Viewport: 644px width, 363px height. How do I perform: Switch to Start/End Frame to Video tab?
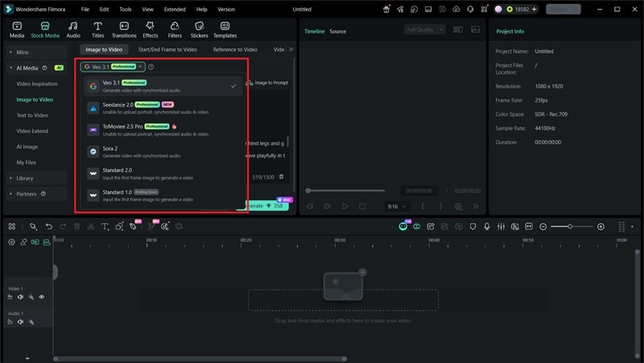coord(167,49)
